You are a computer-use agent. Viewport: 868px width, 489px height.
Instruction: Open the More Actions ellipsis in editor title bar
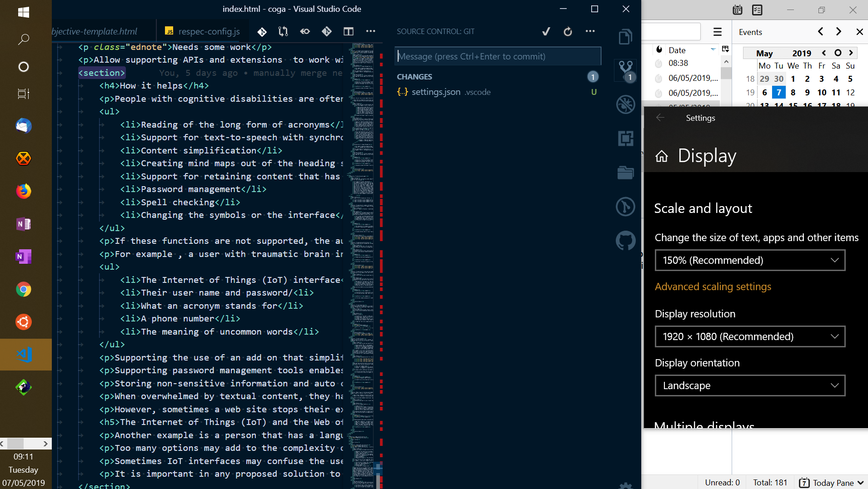coord(371,31)
